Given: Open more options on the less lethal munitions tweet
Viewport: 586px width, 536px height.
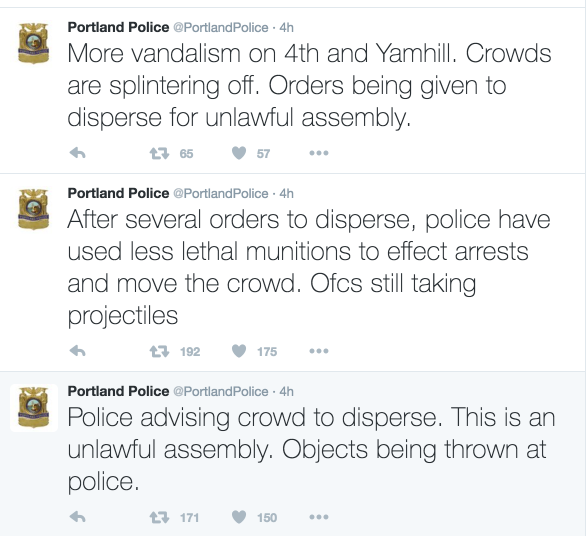Looking at the screenshot, I should (319, 351).
